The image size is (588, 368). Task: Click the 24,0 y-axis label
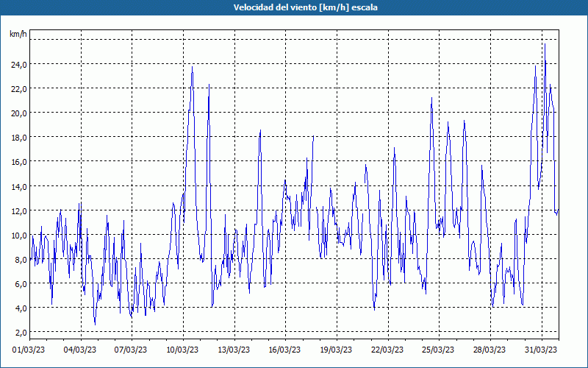[19, 65]
